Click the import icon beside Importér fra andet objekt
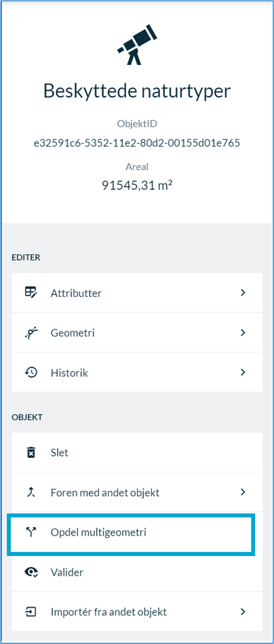 tap(32, 612)
